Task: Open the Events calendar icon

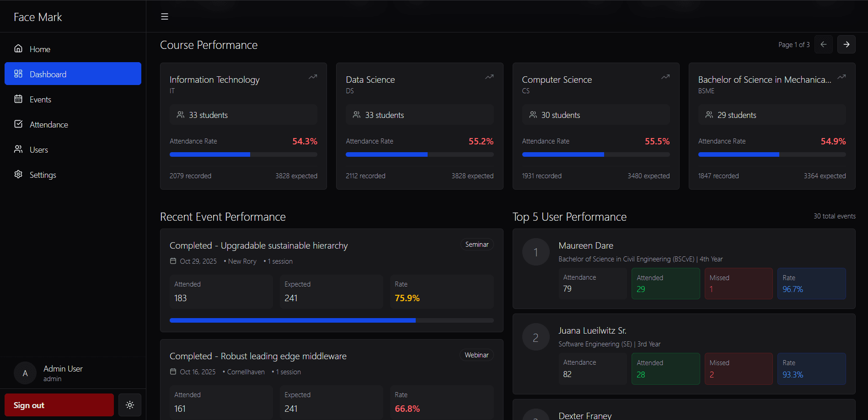Action: point(18,99)
